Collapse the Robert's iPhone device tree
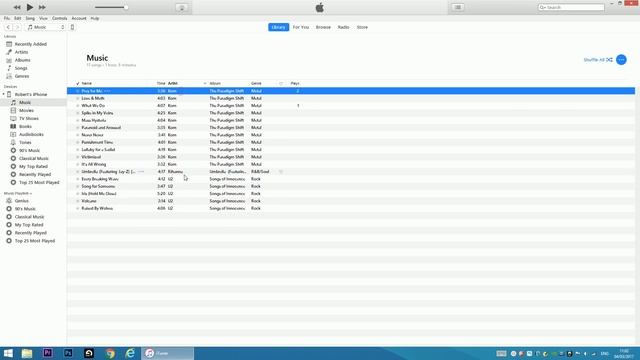Screen dimensions: 640x360 point(4,94)
